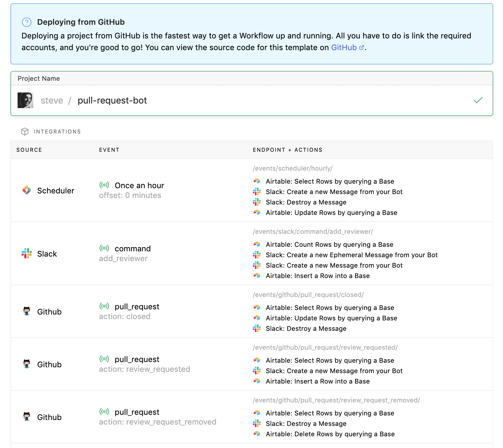Click the help question mark icon
503x448 pixels.
26,22
